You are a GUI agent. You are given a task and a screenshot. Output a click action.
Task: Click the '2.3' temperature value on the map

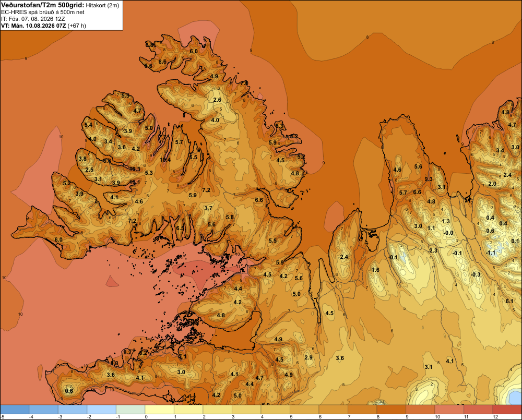click(433, 250)
